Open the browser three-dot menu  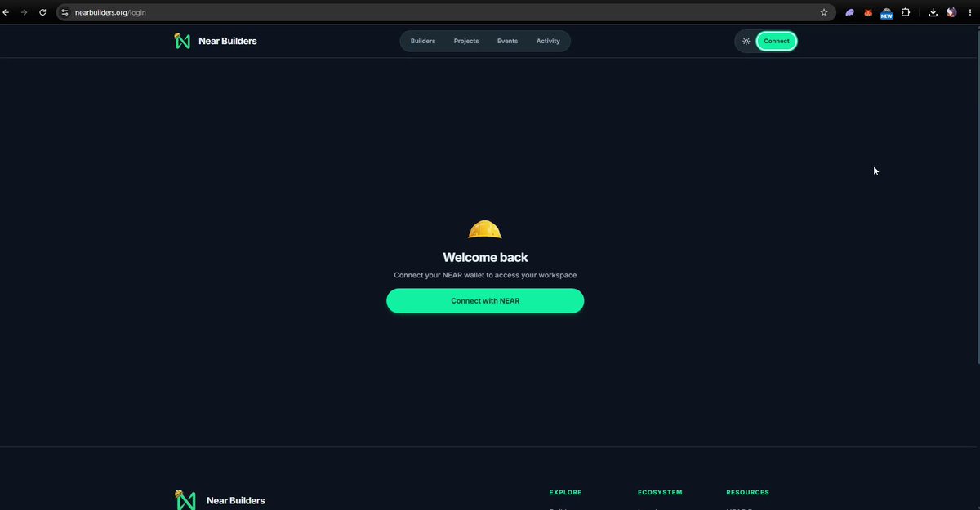pyautogui.click(x=970, y=12)
